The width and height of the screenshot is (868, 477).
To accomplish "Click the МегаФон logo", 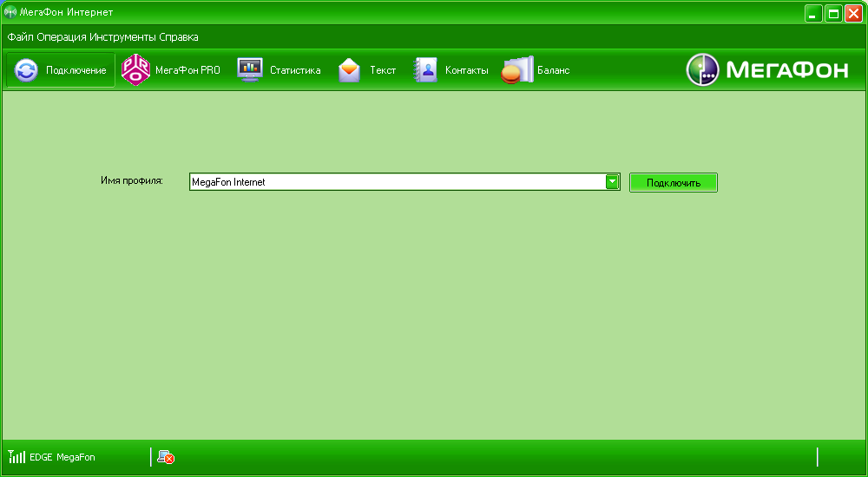I will [767, 69].
